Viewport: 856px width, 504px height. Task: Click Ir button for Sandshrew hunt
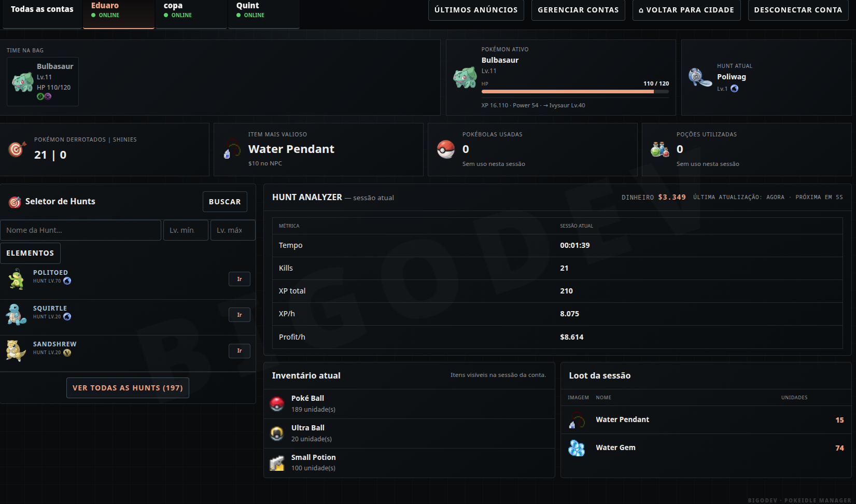tap(240, 351)
